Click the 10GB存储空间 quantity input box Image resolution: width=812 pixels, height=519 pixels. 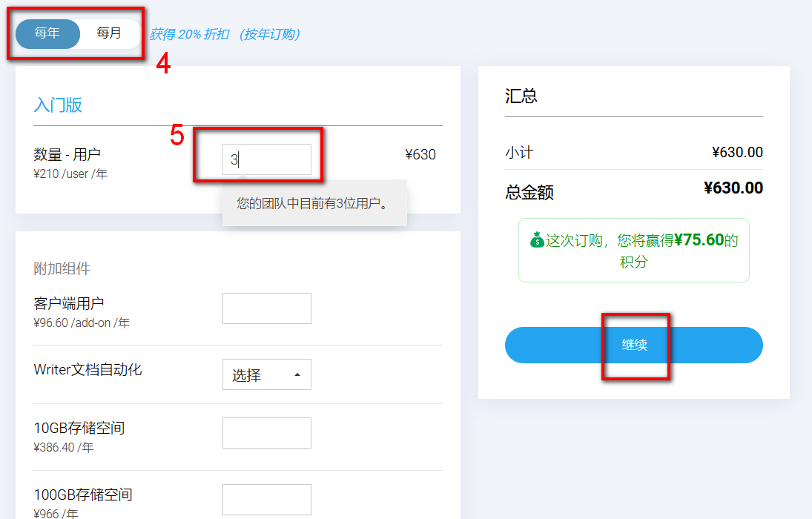point(266,433)
